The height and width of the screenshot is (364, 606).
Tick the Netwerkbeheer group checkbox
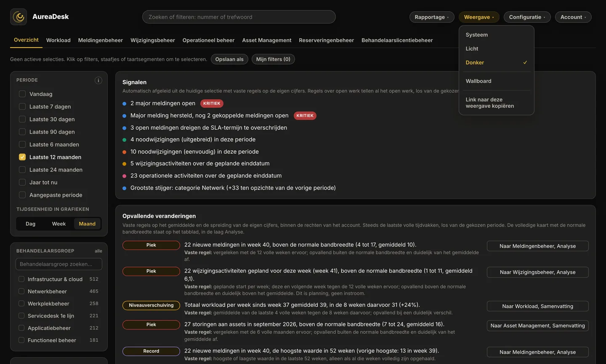21,291
